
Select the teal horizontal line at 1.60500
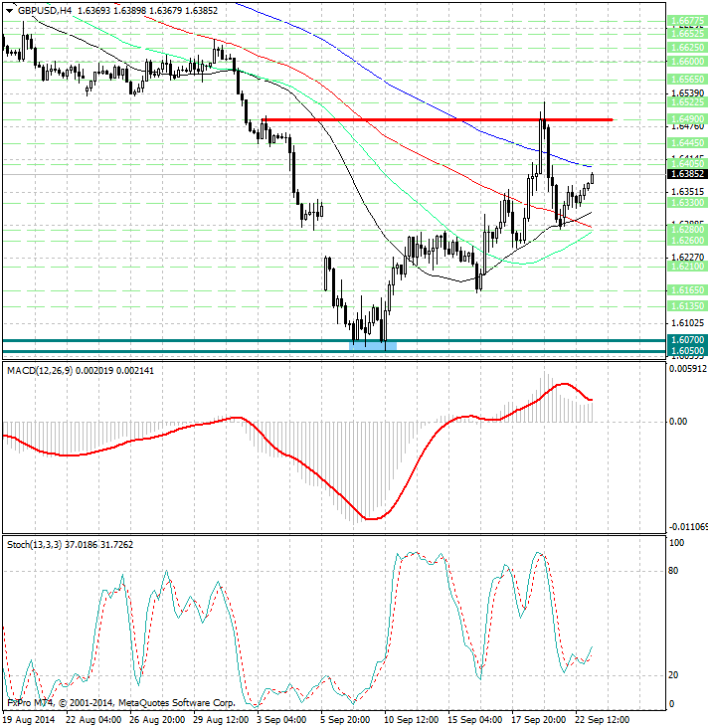click(x=334, y=351)
